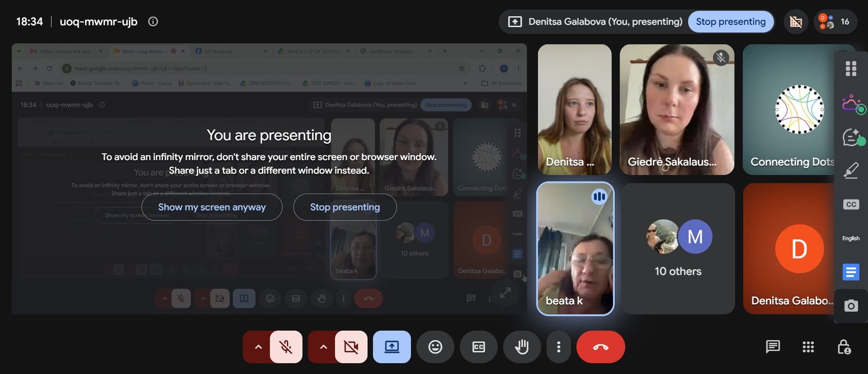Open a new browser tab with plus

pos(445,51)
